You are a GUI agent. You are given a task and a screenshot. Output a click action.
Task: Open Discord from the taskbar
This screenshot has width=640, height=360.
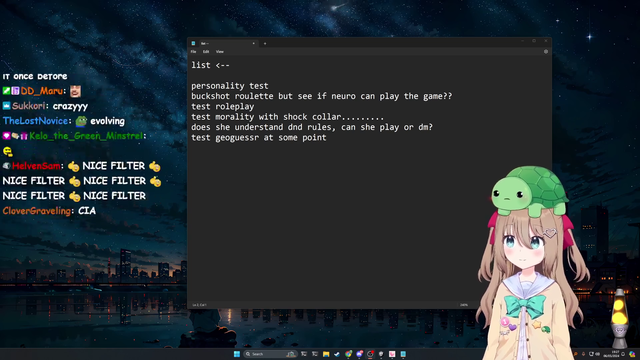pyautogui.click(x=359, y=354)
